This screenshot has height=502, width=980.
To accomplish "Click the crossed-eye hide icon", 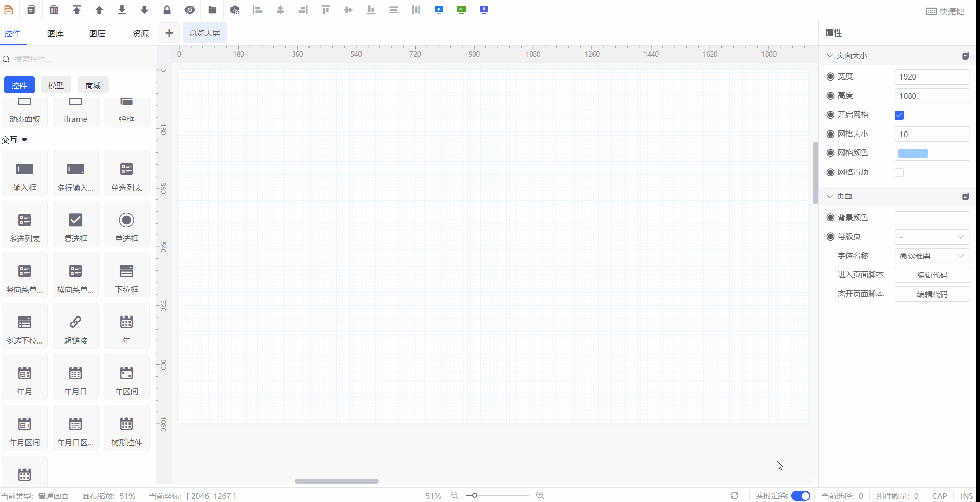I will tap(190, 10).
